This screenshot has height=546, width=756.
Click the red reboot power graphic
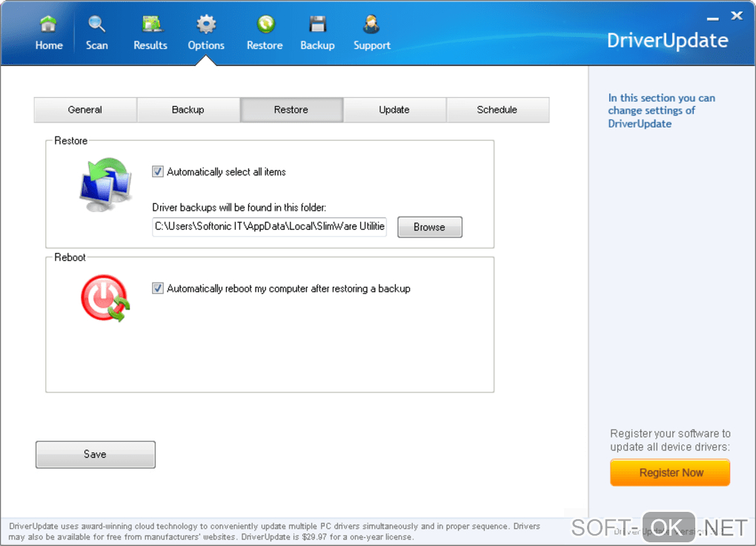[x=105, y=298]
